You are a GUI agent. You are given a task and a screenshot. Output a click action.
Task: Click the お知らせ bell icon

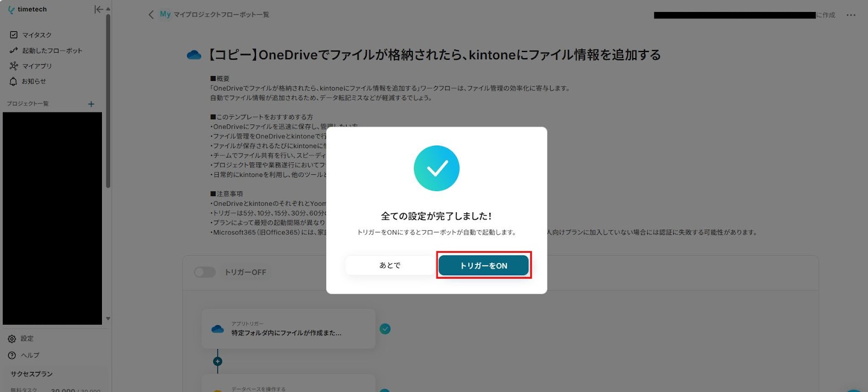14,81
